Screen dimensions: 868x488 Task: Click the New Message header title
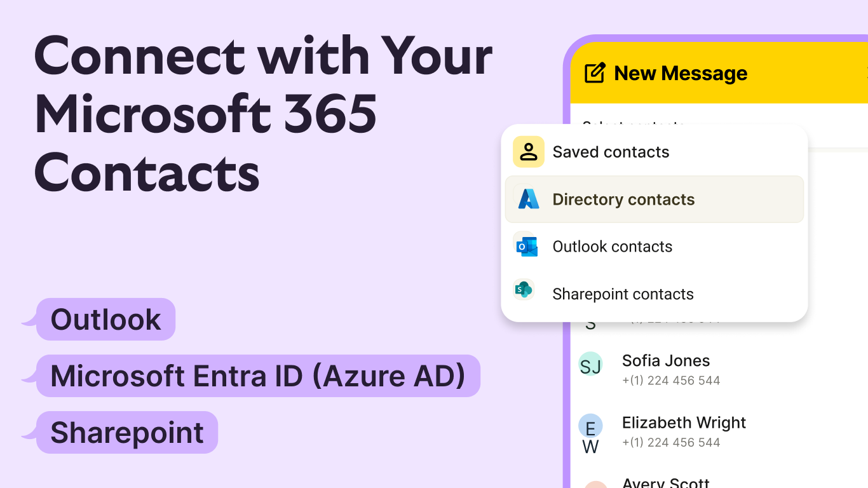[x=681, y=73]
